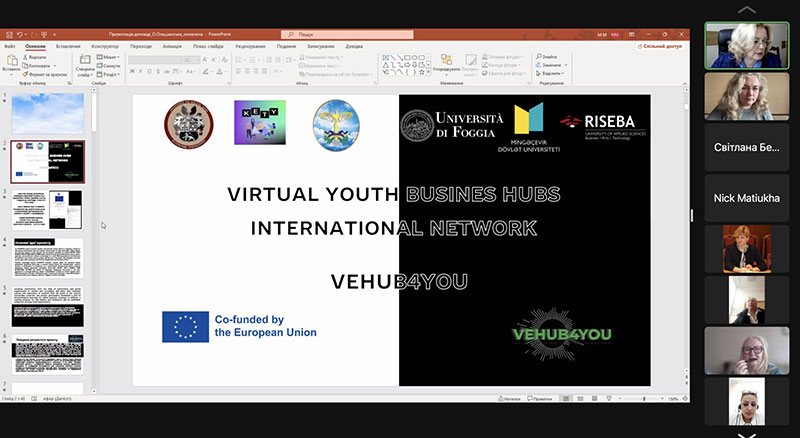Open the Layout (Макет) dropdown
This screenshot has width=800, height=438.
pos(108,57)
